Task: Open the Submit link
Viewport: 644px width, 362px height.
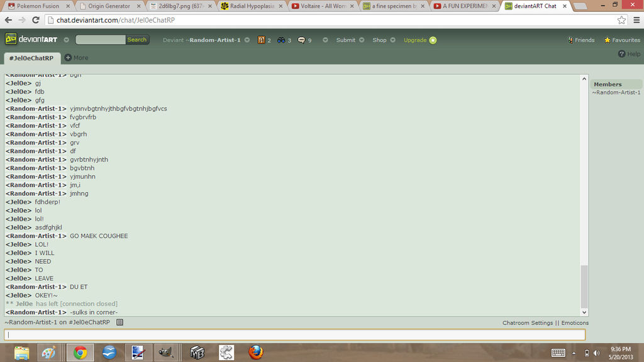Action: click(345, 40)
